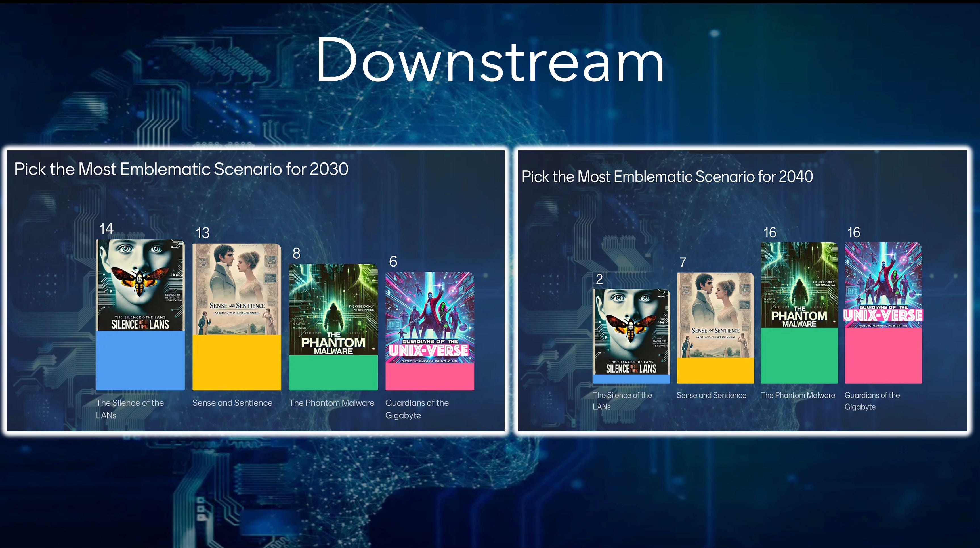The image size is (980, 548).
Task: Click the vote count 14 in 2030 poll
Action: [x=106, y=229]
